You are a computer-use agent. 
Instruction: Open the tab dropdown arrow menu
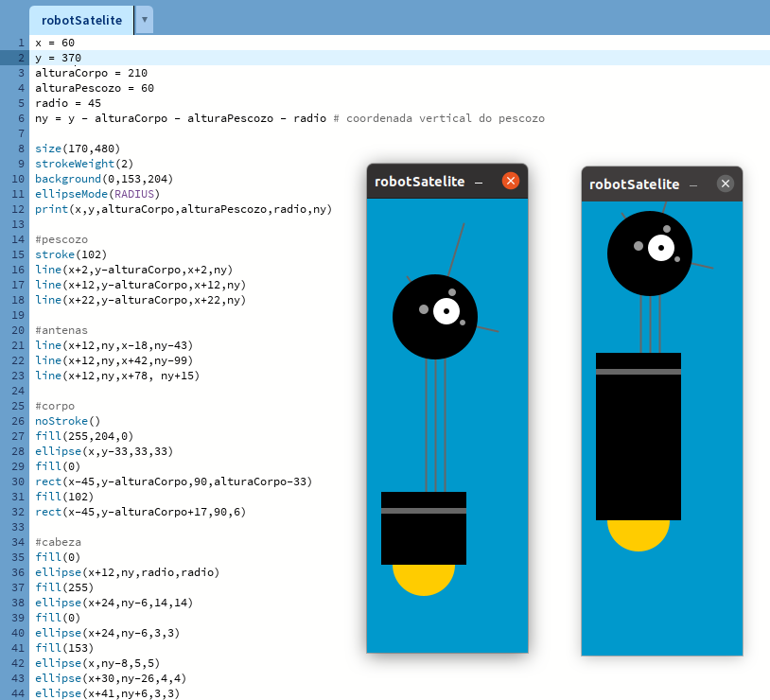144,19
